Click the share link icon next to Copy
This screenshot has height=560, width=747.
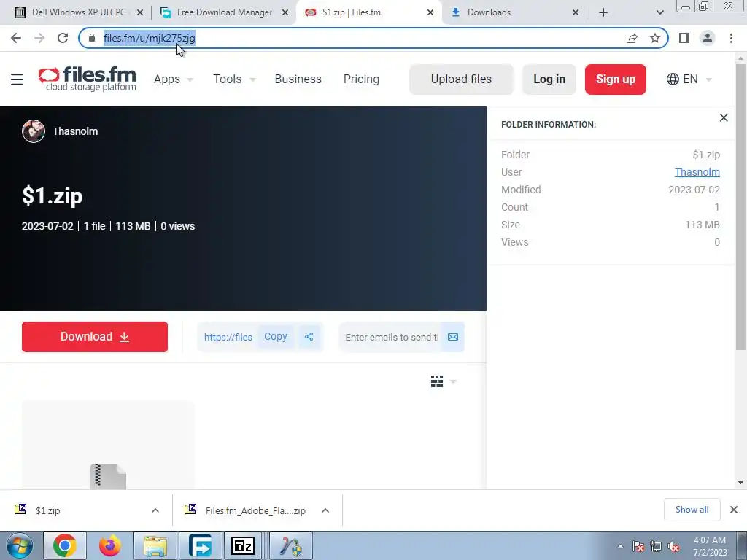click(309, 337)
